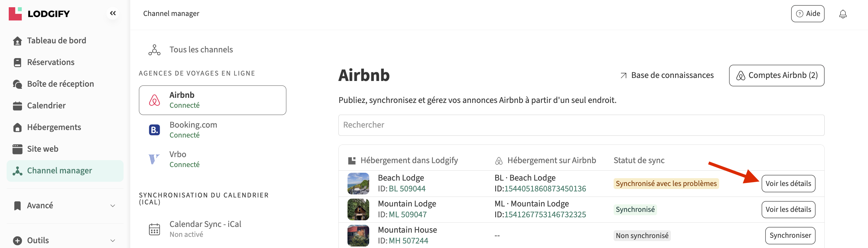Screen dimensions: 868x248
Task: Open the Base de connaissances link
Action: pos(667,75)
